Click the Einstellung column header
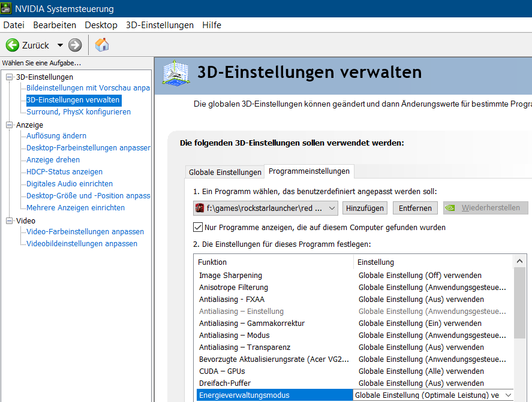Screen dimensions: 532x402 (433, 262)
